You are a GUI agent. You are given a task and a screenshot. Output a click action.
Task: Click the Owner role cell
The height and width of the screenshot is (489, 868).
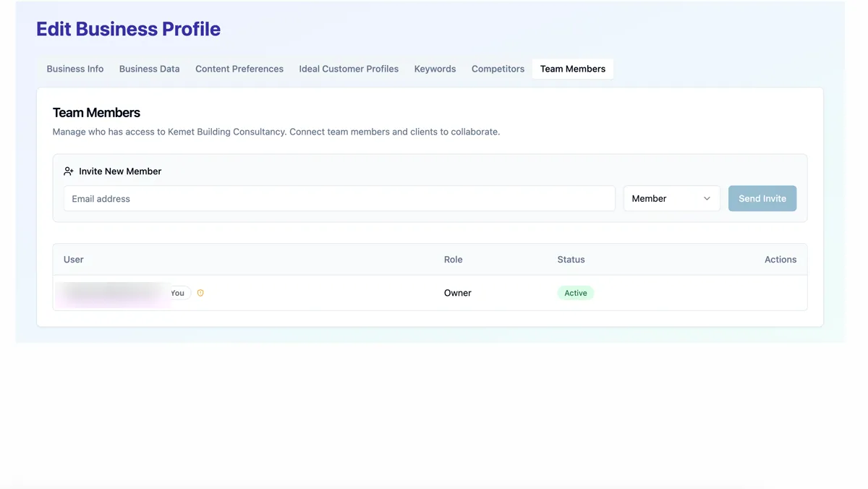(x=458, y=293)
